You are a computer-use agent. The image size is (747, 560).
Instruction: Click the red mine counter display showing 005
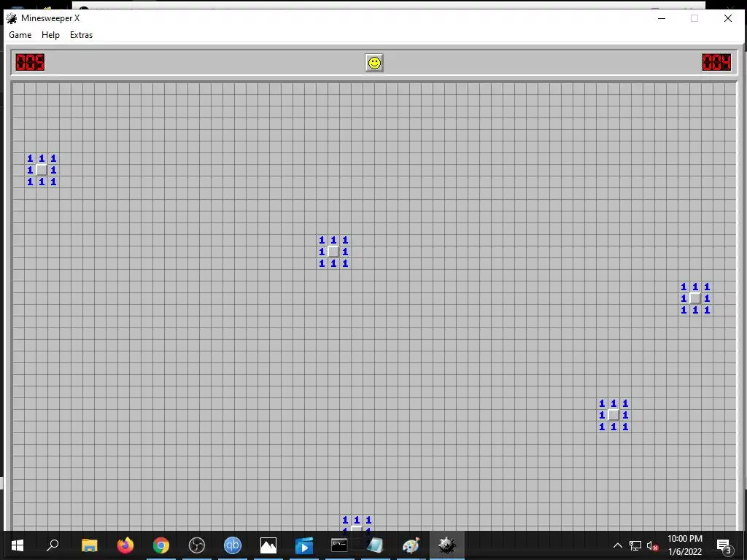pyautogui.click(x=30, y=63)
